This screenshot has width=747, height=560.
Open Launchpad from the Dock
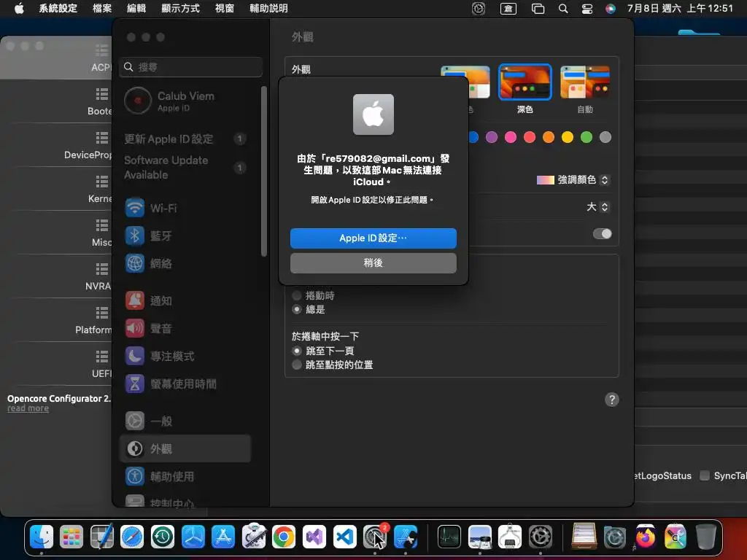(x=71, y=537)
